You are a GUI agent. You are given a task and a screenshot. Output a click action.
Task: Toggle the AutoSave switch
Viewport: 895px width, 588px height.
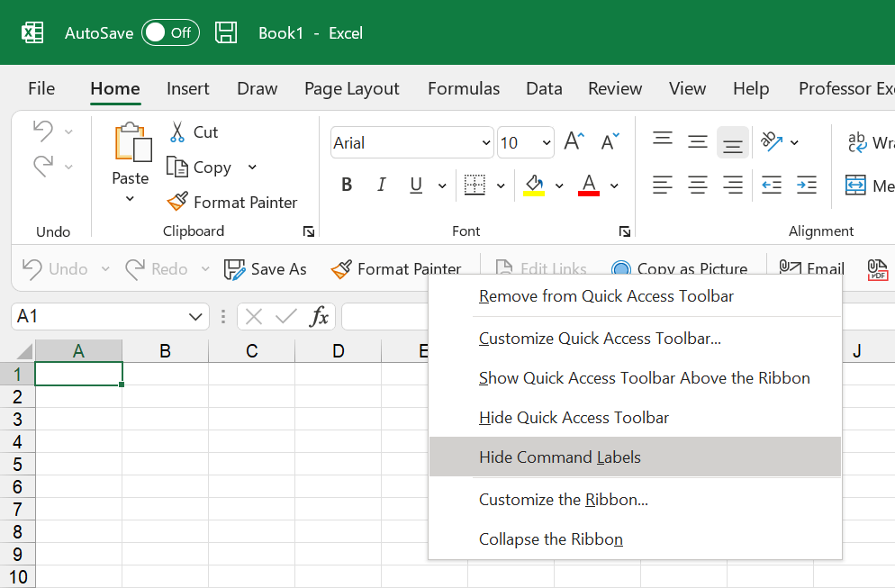(170, 32)
